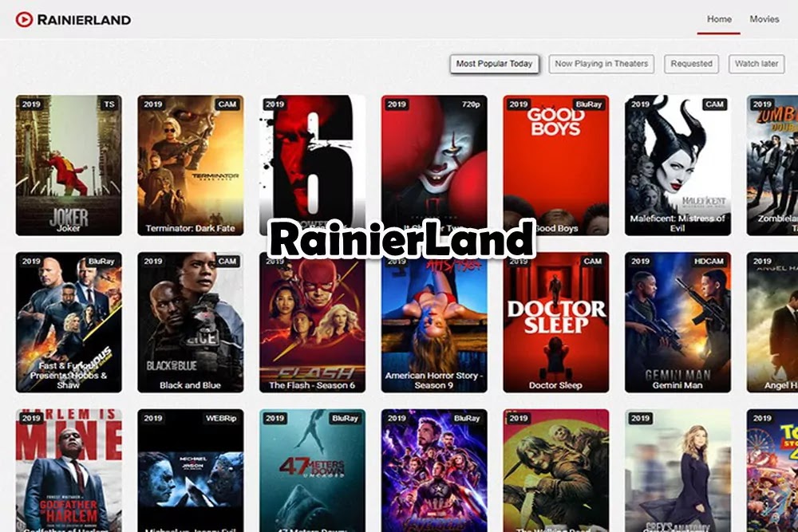Open The Walking Dead poster
798x532 pixels.
pyautogui.click(x=555, y=471)
